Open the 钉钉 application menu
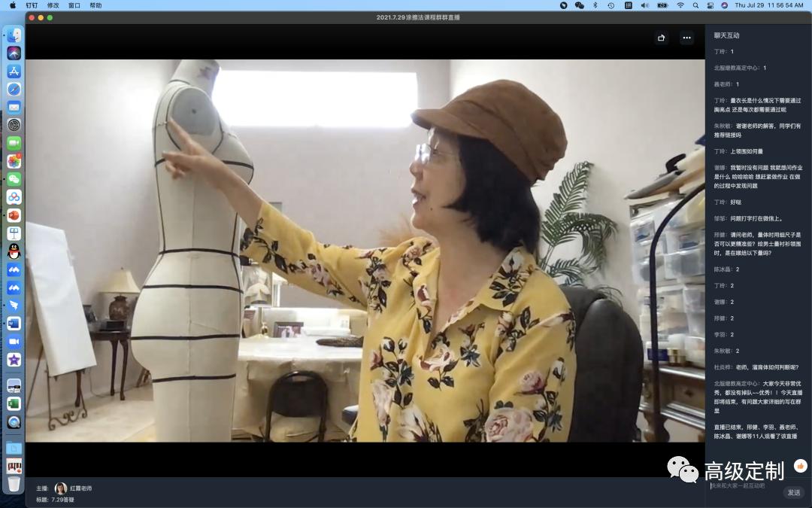The image size is (812, 508). [32, 5]
